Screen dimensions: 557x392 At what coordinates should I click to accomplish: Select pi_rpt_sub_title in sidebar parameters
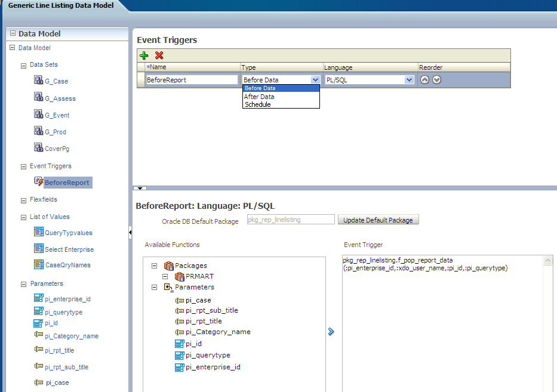point(66,367)
